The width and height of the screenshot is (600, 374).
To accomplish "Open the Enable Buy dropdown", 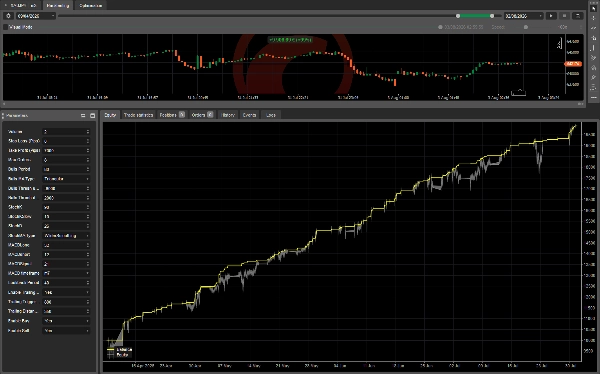I will 66,321.
